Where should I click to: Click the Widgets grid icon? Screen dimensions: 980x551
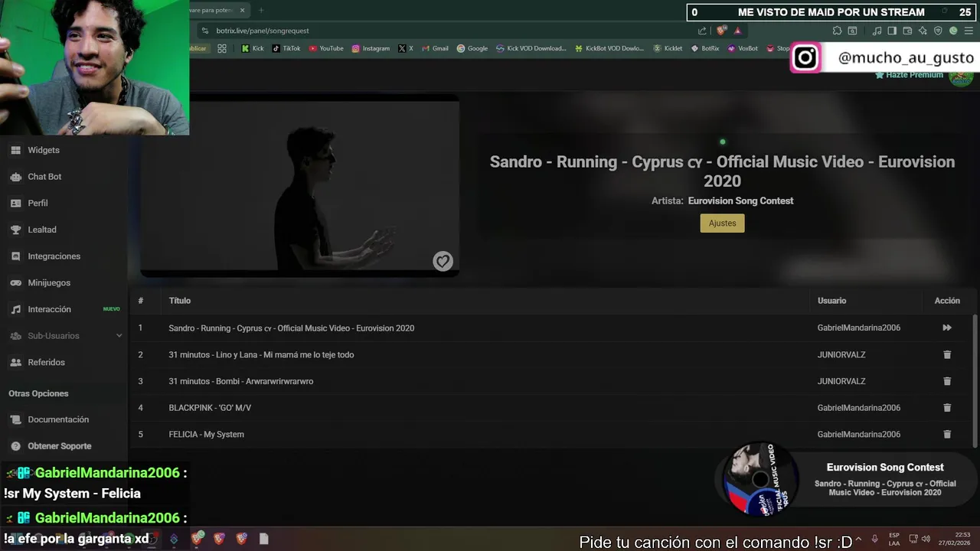pyautogui.click(x=15, y=150)
